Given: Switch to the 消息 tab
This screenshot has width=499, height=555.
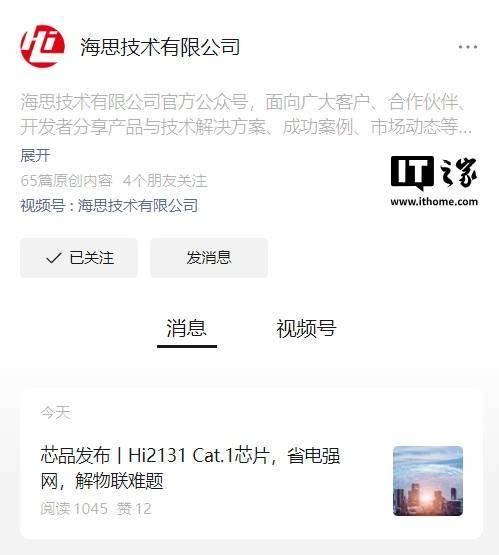Looking at the screenshot, I should (x=187, y=328).
